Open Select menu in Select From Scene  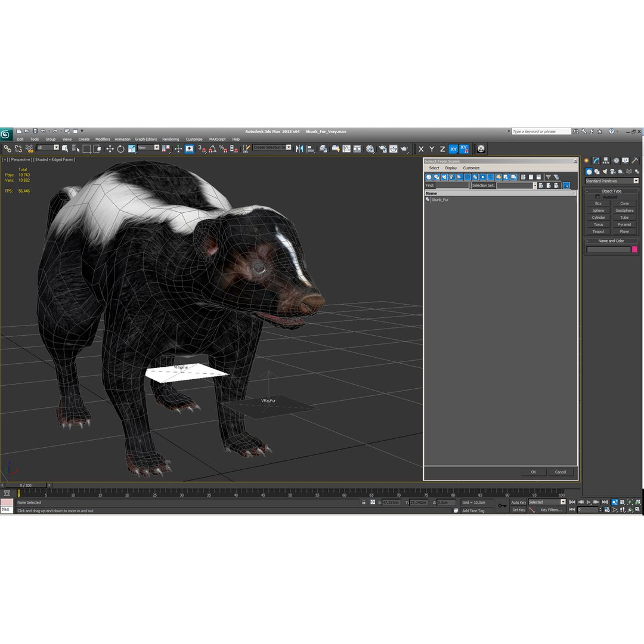pos(434,168)
